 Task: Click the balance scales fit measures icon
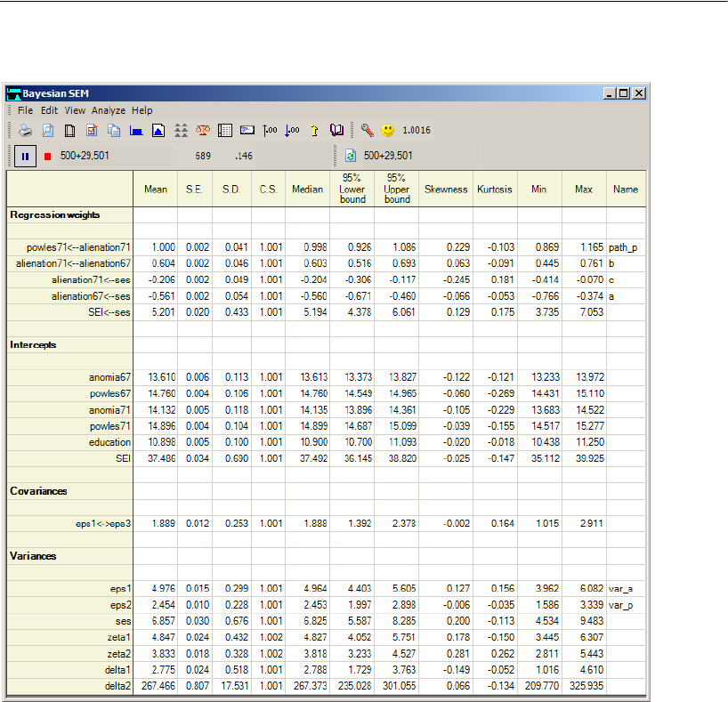tap(202, 130)
